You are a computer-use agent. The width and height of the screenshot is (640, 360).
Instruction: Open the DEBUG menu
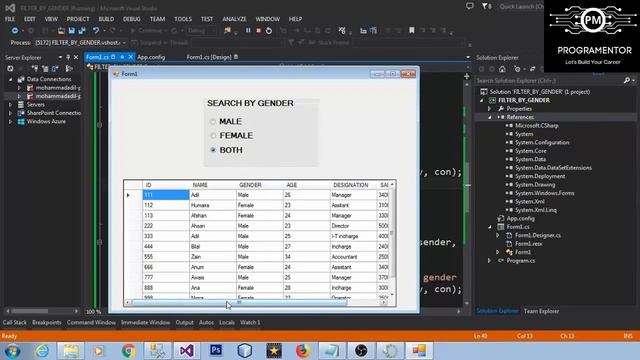pyautogui.click(x=131, y=19)
